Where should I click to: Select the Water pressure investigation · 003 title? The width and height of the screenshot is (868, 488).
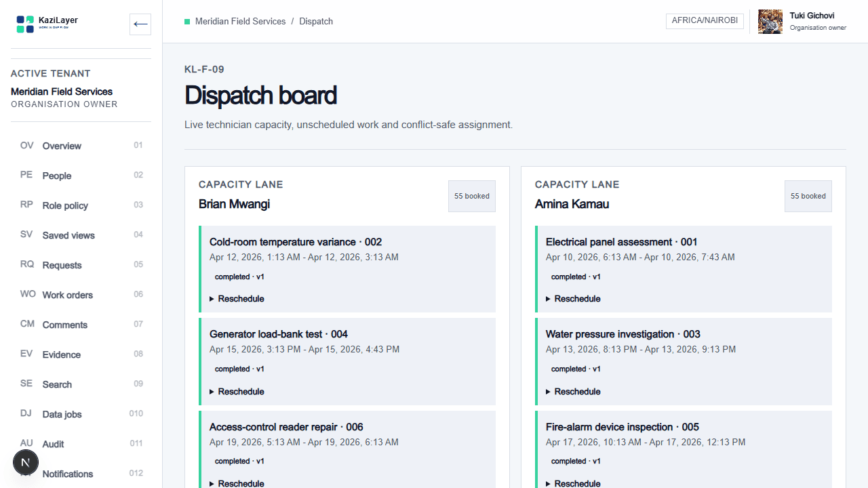point(623,334)
